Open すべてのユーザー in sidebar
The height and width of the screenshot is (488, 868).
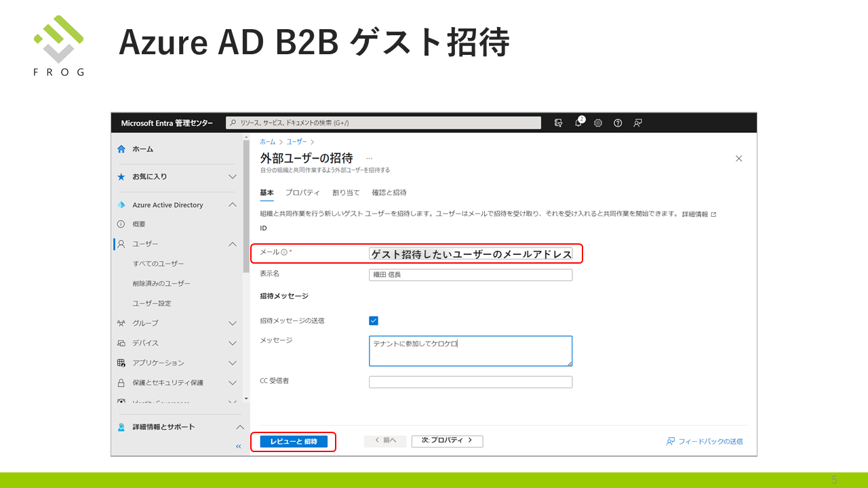coord(158,264)
